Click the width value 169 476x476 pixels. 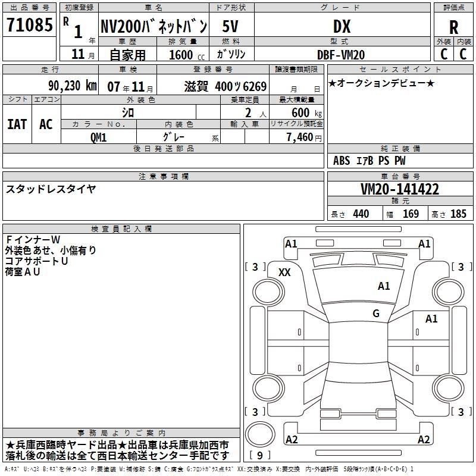pyautogui.click(x=411, y=214)
